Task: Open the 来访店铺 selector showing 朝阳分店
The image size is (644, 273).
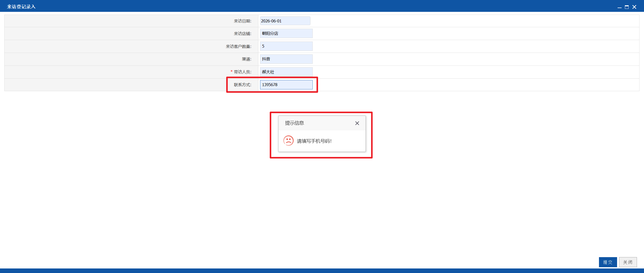Action: point(286,33)
